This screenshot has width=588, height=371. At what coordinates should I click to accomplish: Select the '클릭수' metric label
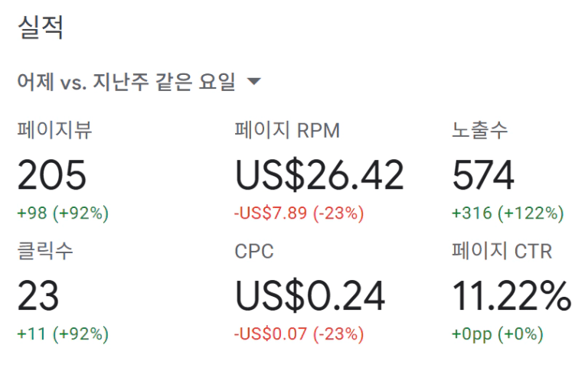pos(45,252)
